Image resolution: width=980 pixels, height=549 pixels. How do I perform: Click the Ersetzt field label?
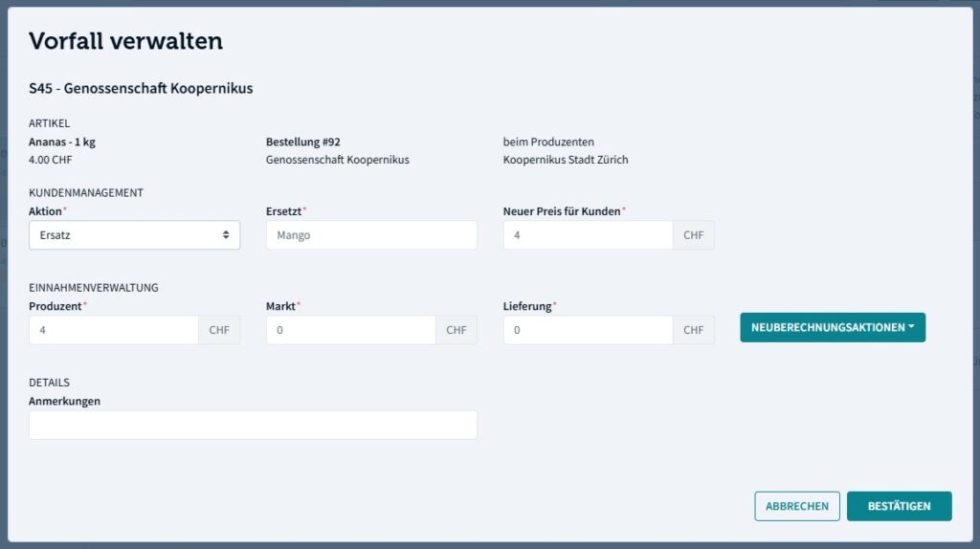coord(290,211)
